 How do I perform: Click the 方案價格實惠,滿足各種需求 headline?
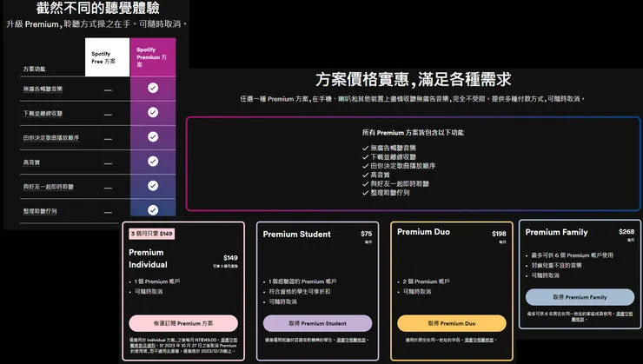pyautogui.click(x=414, y=80)
